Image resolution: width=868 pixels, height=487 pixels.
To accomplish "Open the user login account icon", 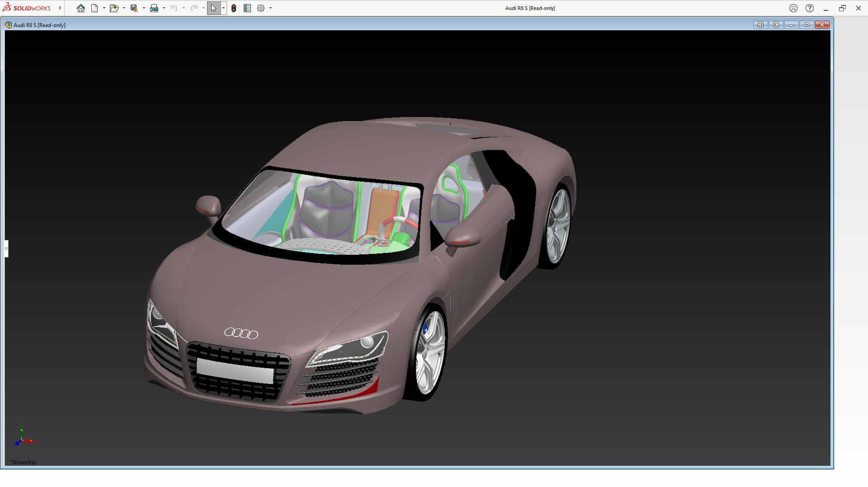I will click(x=793, y=8).
